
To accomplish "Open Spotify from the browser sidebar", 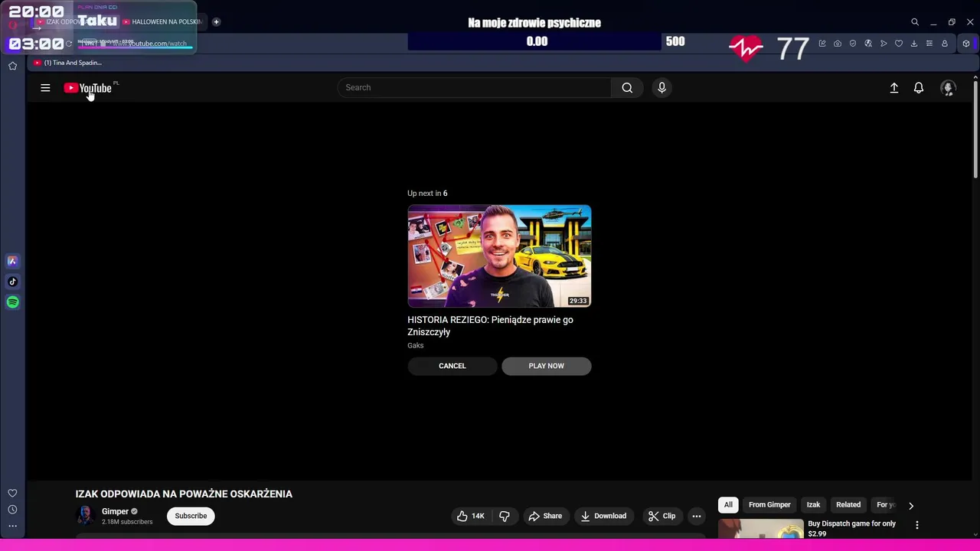I will click(12, 302).
